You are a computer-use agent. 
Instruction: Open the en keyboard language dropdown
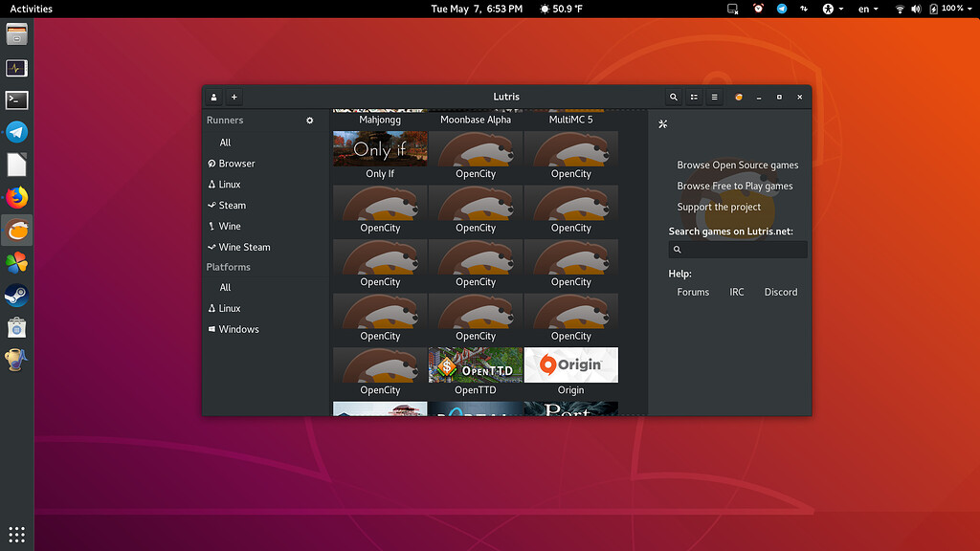click(x=867, y=9)
